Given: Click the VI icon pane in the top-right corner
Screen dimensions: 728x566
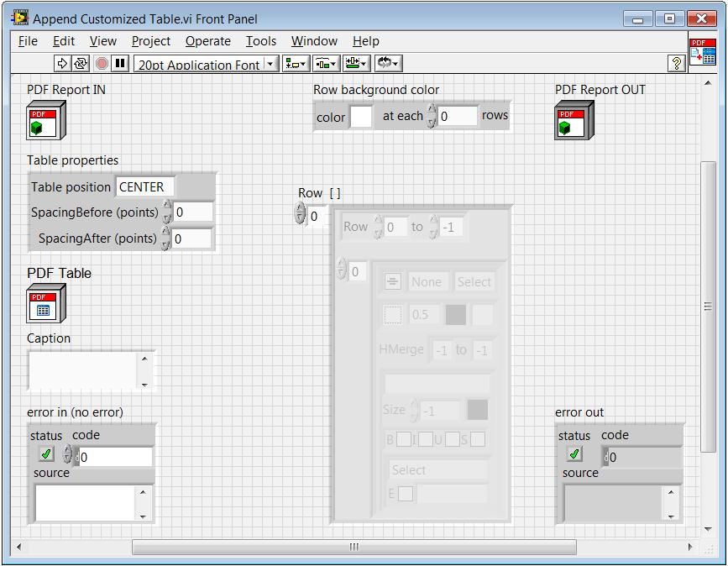Looking at the screenshot, I should tap(702, 52).
